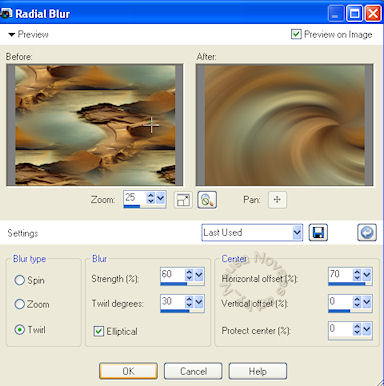384x386 pixels.
Task: Click the fit preview to window icon
Action: (x=183, y=200)
